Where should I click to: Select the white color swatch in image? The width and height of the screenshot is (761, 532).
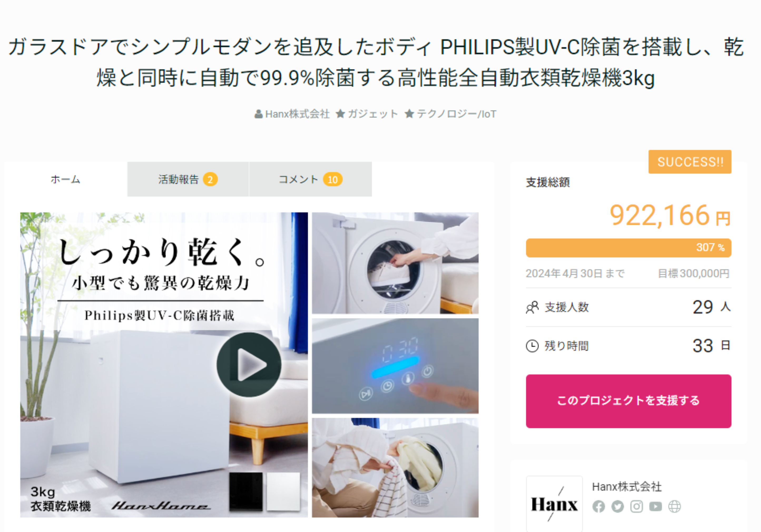(283, 492)
